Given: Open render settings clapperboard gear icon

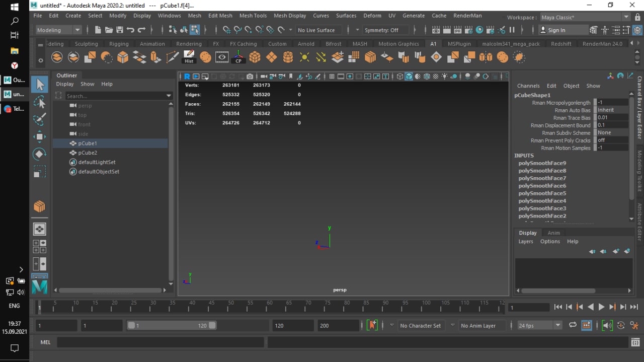Looking at the screenshot, I should click(469, 30).
